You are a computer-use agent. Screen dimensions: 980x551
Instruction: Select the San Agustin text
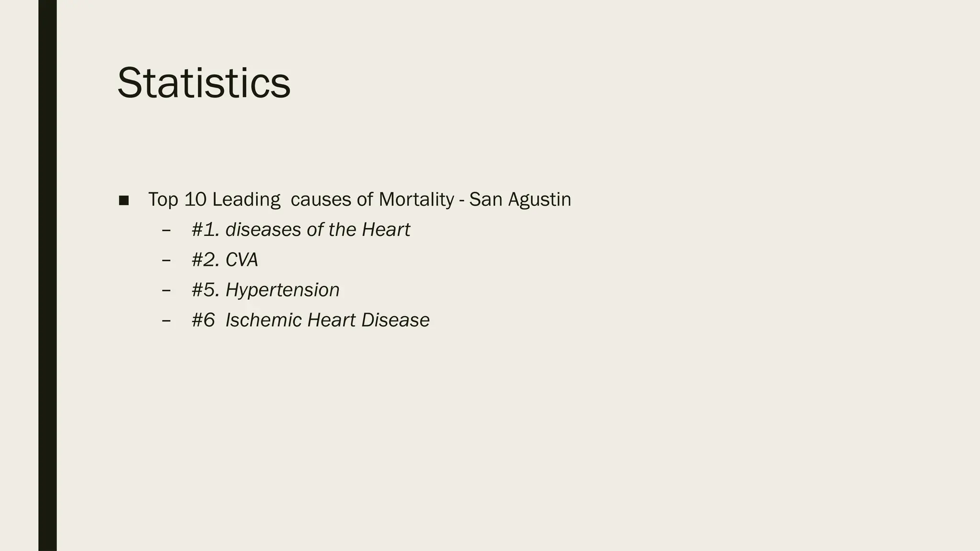(x=520, y=199)
